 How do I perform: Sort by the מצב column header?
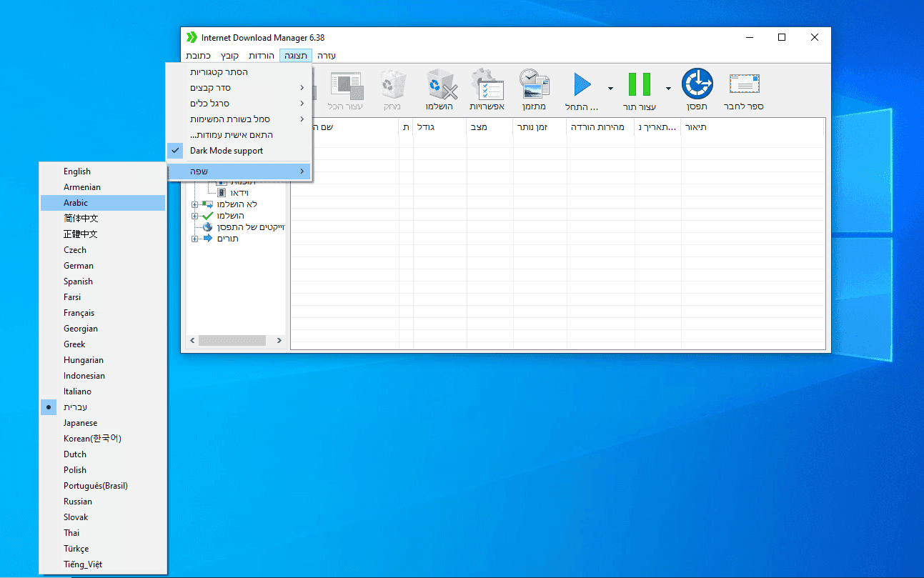[x=490, y=127]
